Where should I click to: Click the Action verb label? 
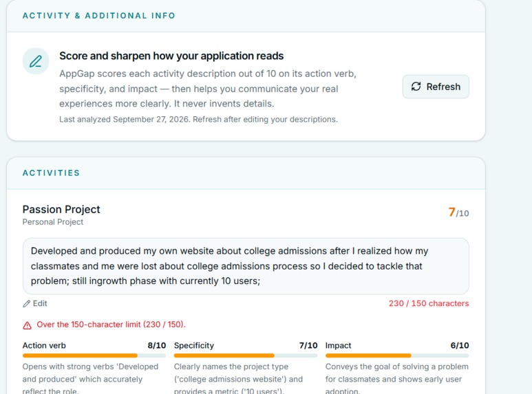[x=44, y=345]
